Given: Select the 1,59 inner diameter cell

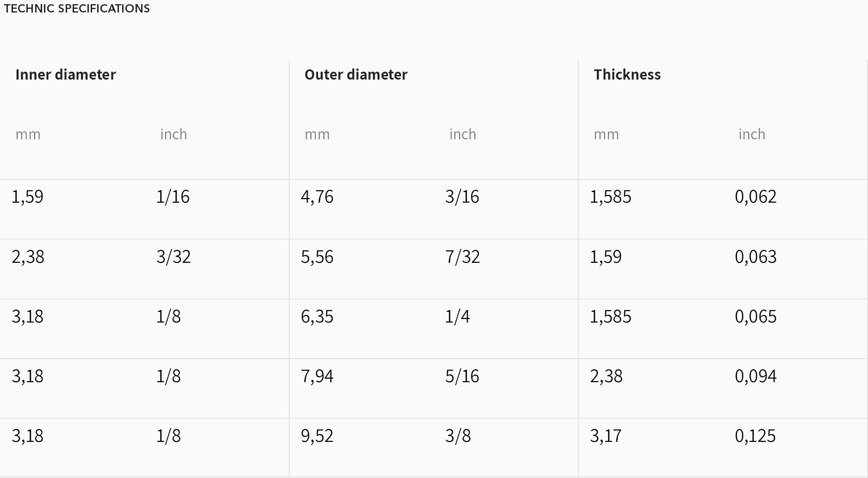Looking at the screenshot, I should tap(27, 197).
